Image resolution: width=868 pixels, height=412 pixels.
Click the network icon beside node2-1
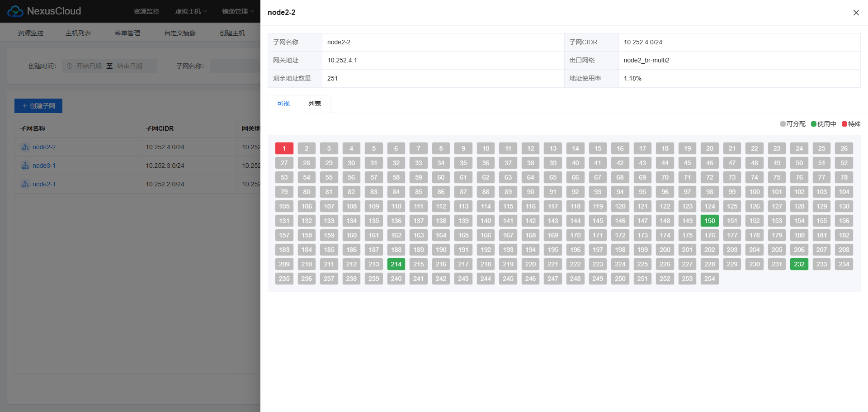pyautogui.click(x=25, y=184)
